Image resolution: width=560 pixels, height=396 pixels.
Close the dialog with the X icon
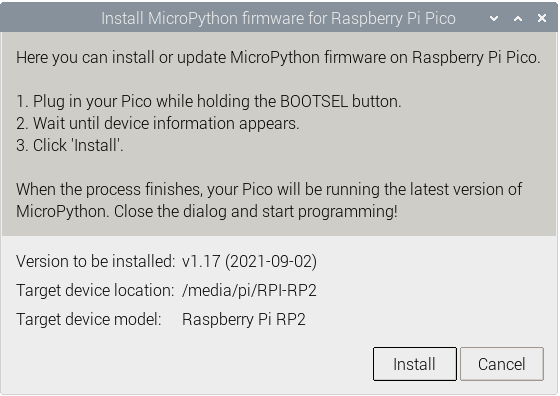(x=542, y=18)
